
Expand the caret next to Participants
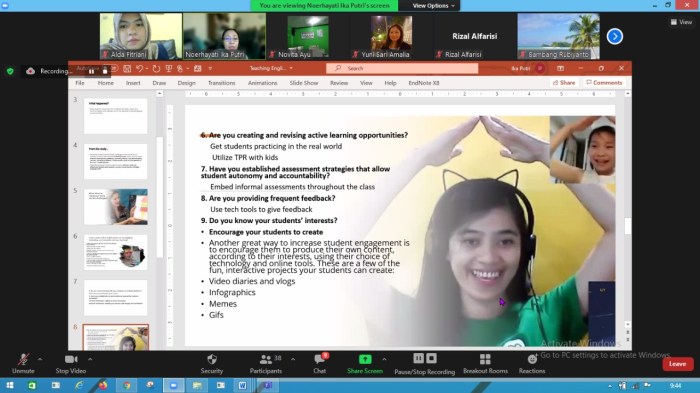coord(293,359)
